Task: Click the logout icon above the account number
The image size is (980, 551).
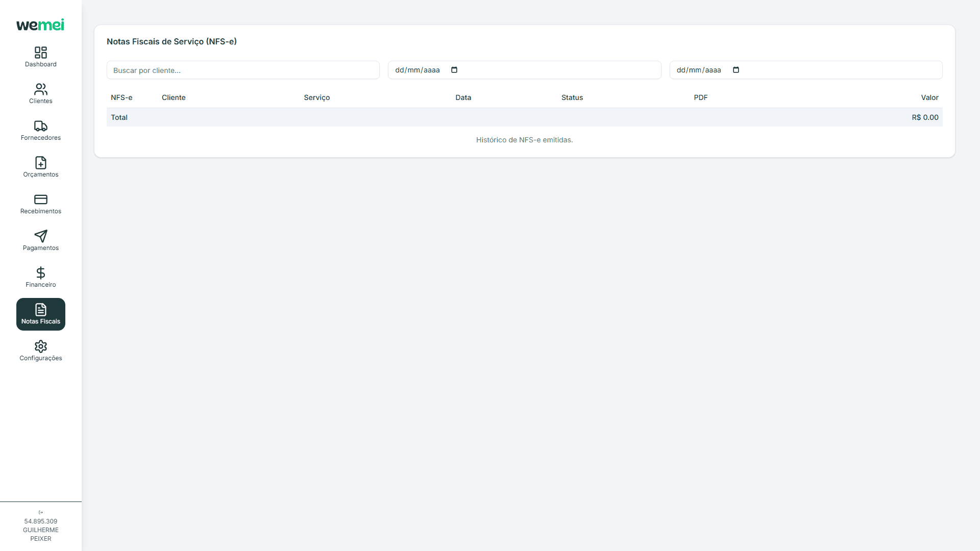Action: coord(41,512)
